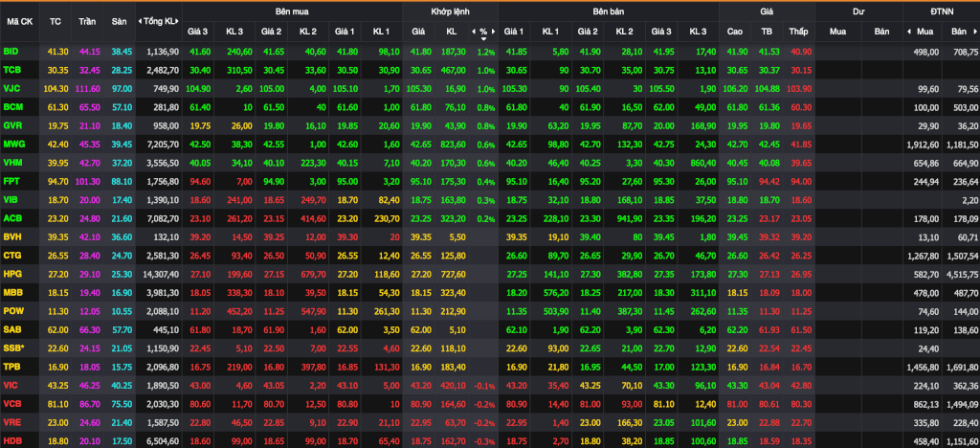Click MWG matched volume 823,60
The height and width of the screenshot is (448, 980).
tap(453, 145)
